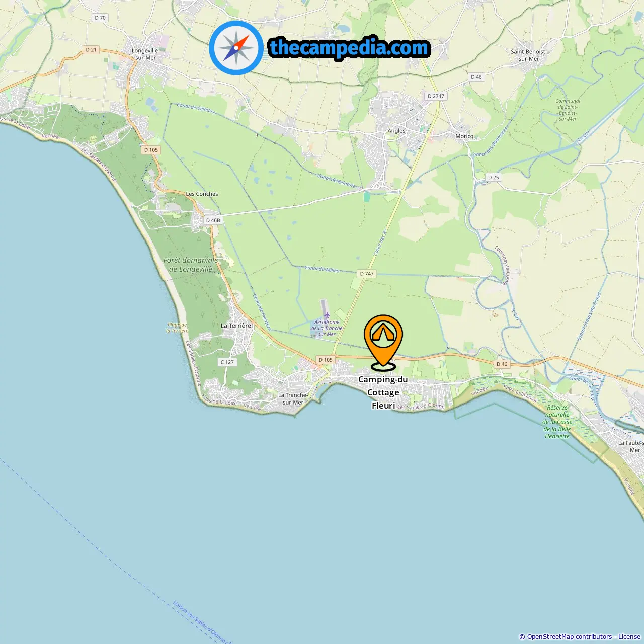This screenshot has width=644, height=644.
Task: Click the D 105 road shield near La Tranche
Action: coord(326,360)
